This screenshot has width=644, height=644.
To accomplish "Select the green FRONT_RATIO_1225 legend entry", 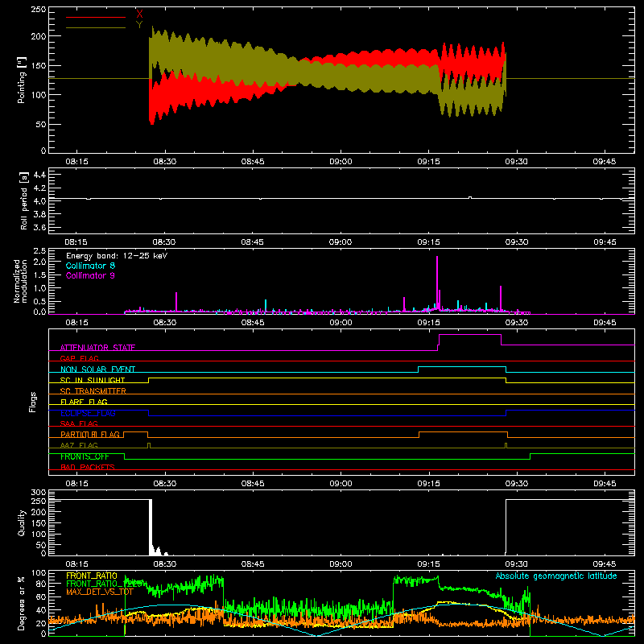I will [104, 584].
